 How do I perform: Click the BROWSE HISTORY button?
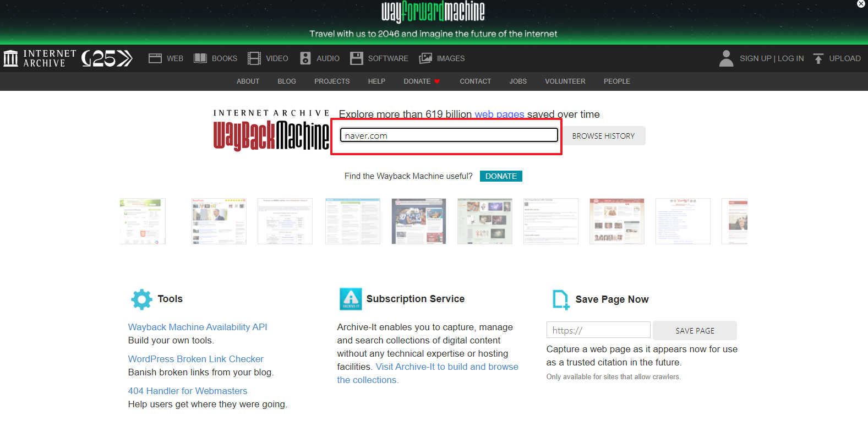point(603,136)
